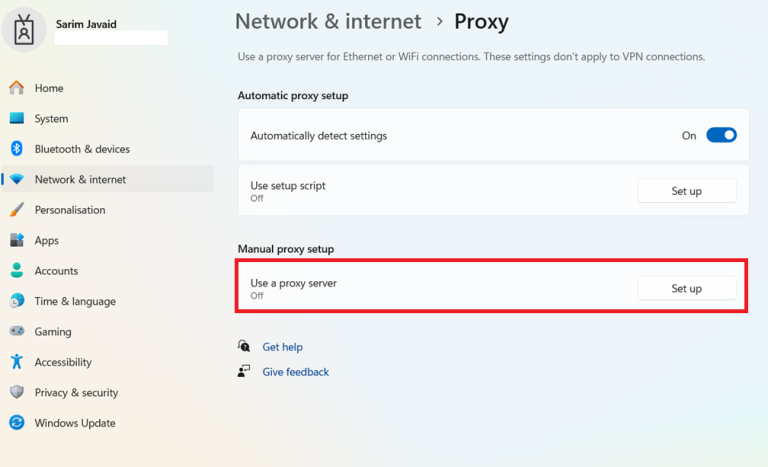Image resolution: width=768 pixels, height=467 pixels.
Task: Click the Accessibility figure icon
Action: [x=17, y=362]
